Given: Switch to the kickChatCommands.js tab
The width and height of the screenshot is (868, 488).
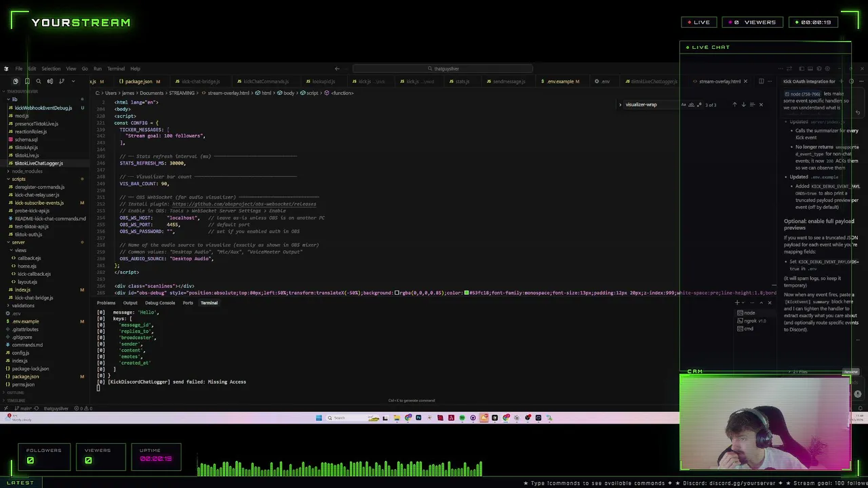Looking at the screenshot, I should (x=263, y=81).
